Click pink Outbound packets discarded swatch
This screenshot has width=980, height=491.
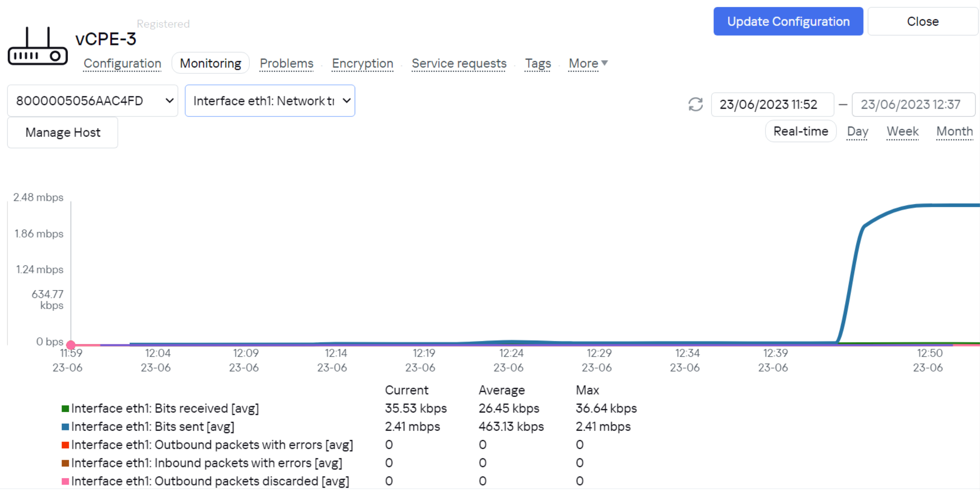pos(65,482)
